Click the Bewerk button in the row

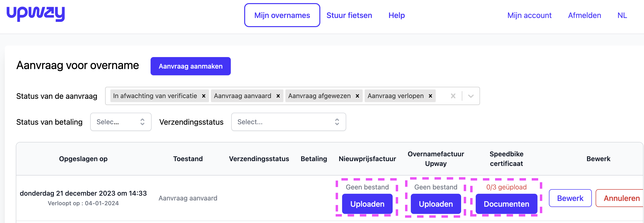pyautogui.click(x=570, y=198)
